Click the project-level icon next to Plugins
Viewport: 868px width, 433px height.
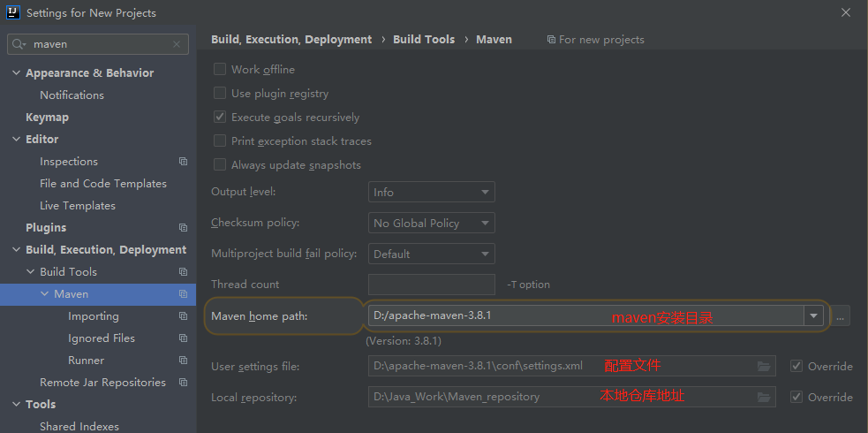pos(184,228)
